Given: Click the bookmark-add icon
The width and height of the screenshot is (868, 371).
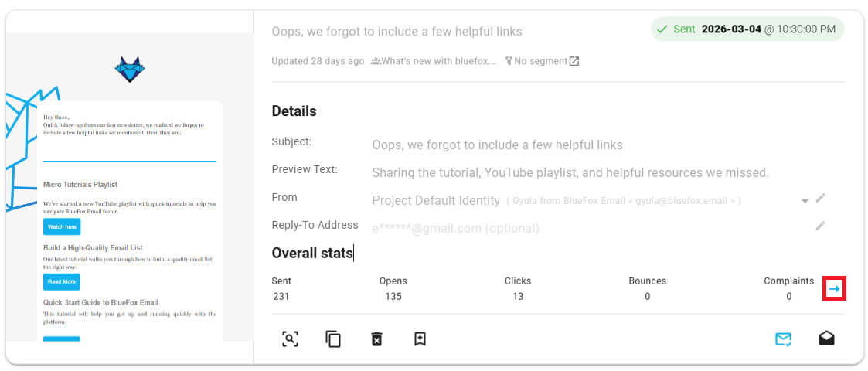Looking at the screenshot, I should (x=420, y=339).
